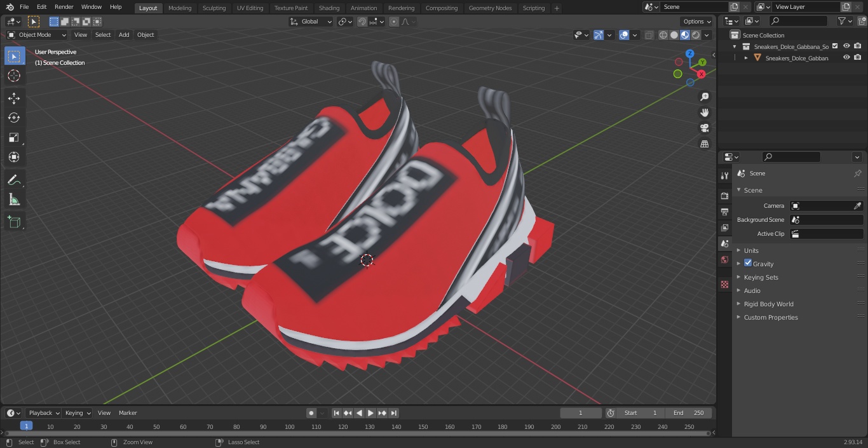Activate the Rotate tool

pos(14,118)
